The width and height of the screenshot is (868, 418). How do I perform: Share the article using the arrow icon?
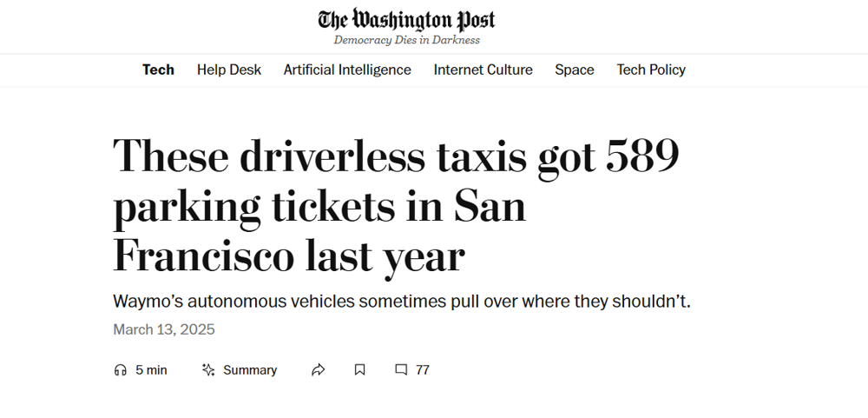coord(318,370)
